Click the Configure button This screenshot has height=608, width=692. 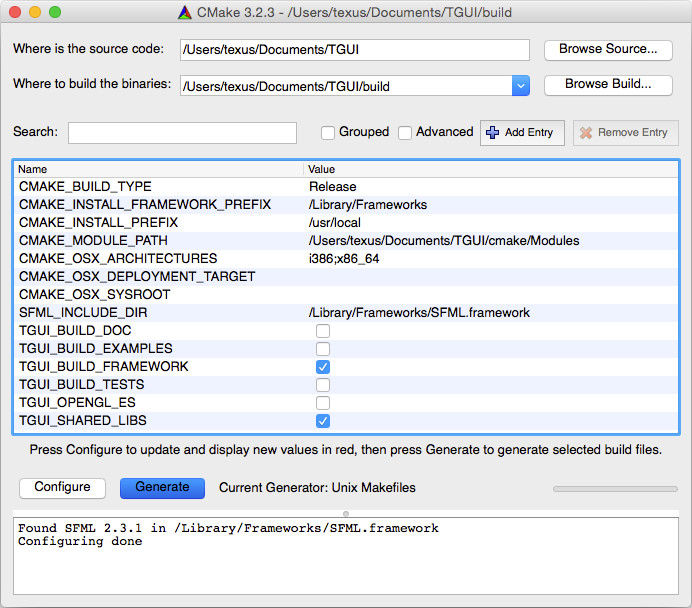click(x=62, y=488)
